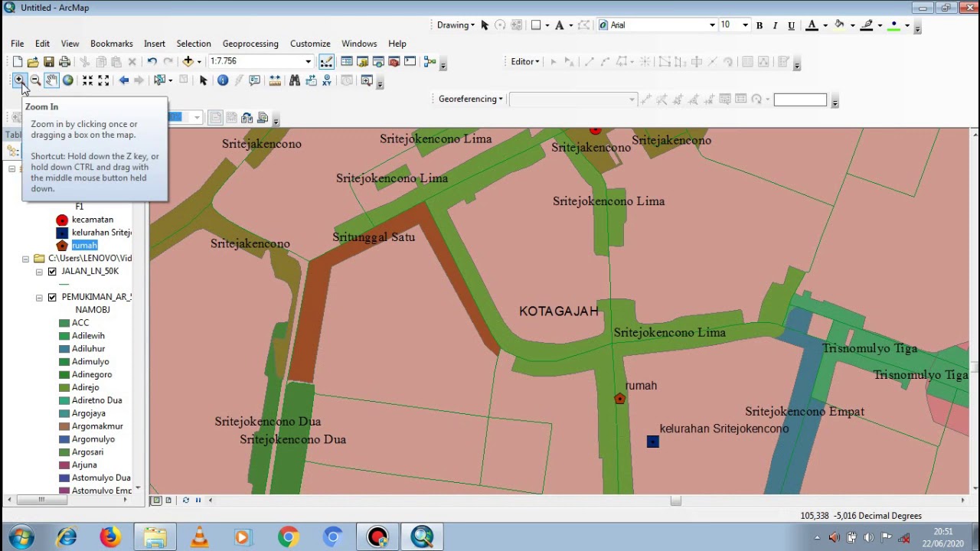The image size is (980, 551).
Task: Open the Customize menu
Action: click(x=310, y=44)
